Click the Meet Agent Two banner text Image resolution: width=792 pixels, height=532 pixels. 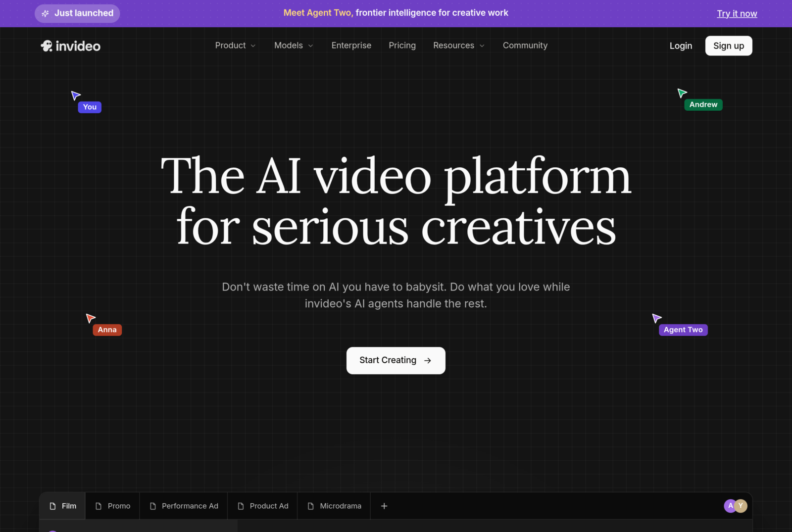click(x=396, y=13)
